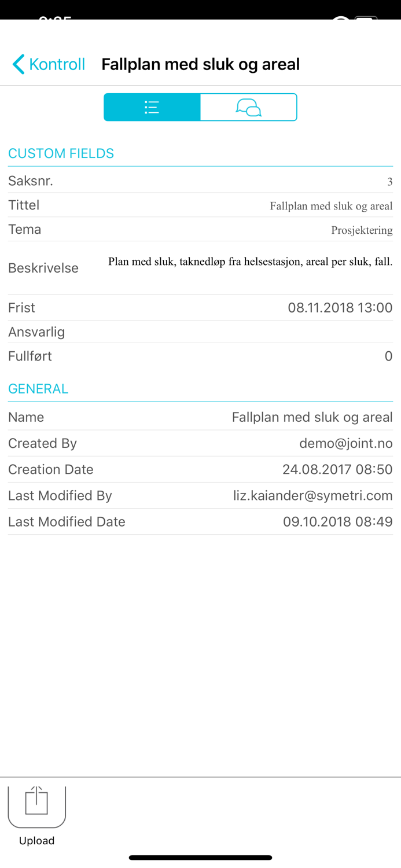Tap the Upload share icon
Image resolution: width=401 pixels, height=868 pixels.
pos(36,804)
